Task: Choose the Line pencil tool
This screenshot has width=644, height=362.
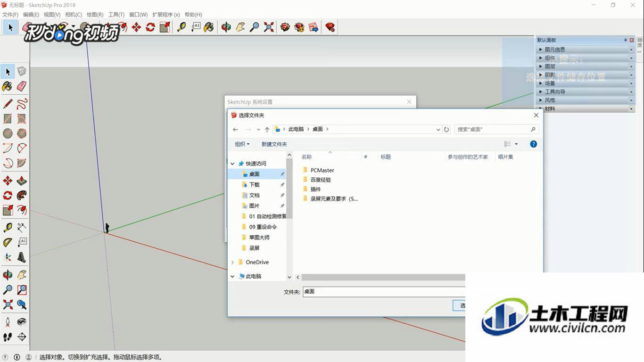Action: [8, 104]
